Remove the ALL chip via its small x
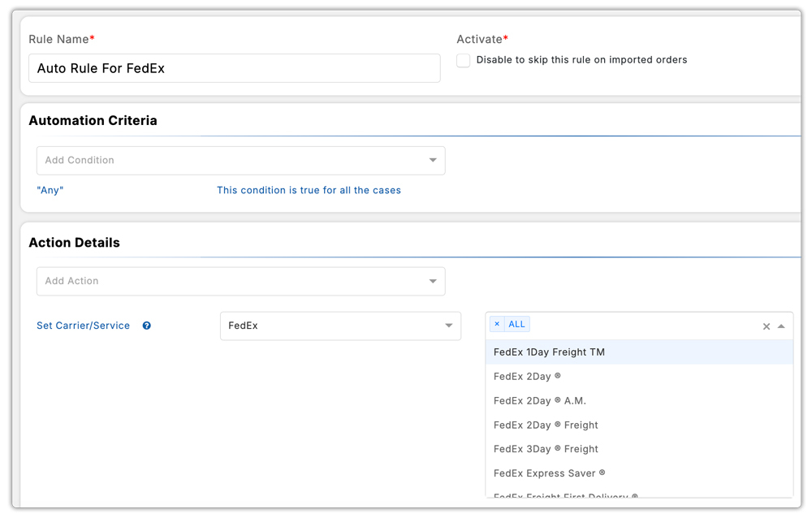 coord(497,323)
